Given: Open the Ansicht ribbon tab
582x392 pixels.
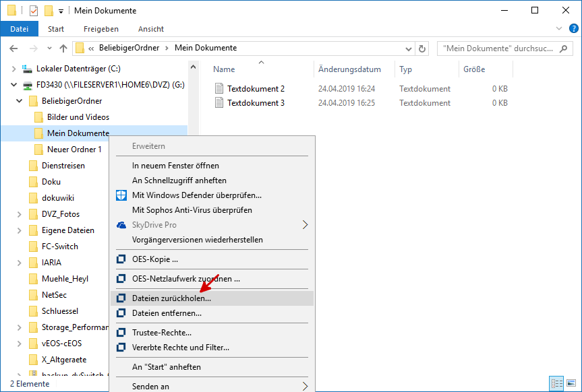Looking at the screenshot, I should click(150, 29).
